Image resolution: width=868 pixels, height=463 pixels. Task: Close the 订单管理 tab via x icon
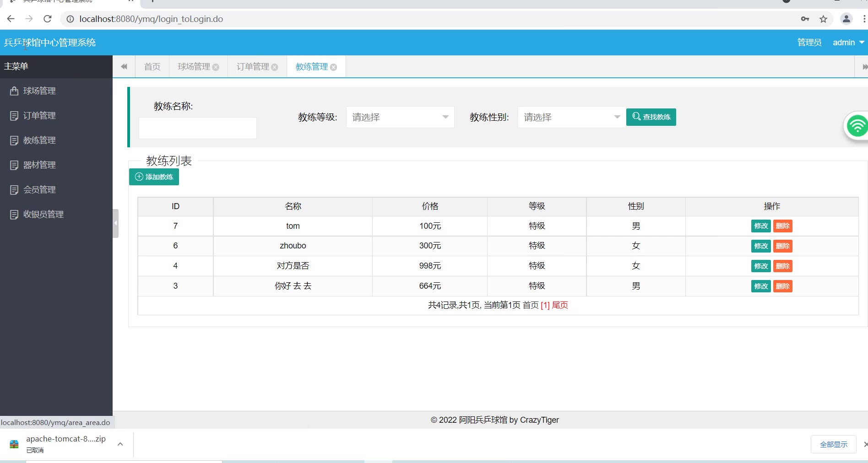point(275,67)
